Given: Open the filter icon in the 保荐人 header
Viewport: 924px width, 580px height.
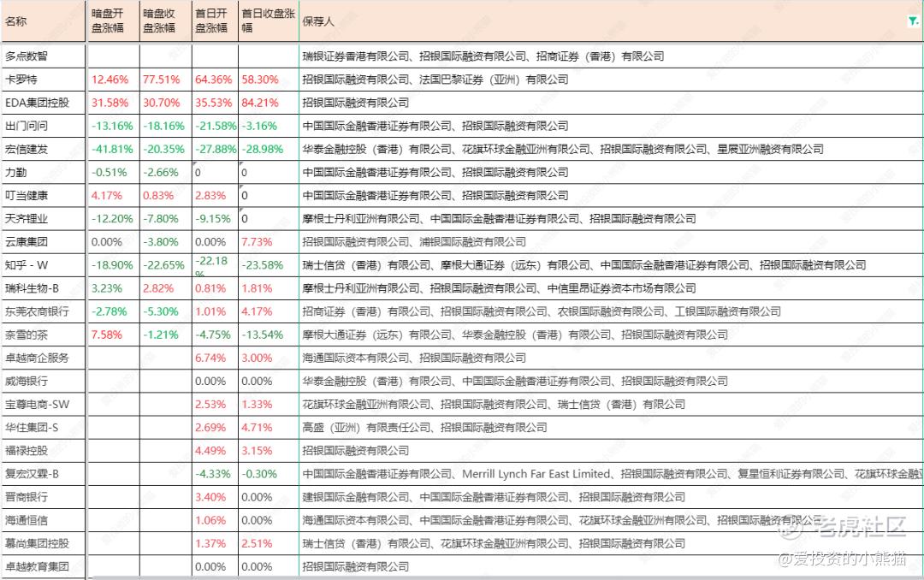Looking at the screenshot, I should (x=913, y=21).
